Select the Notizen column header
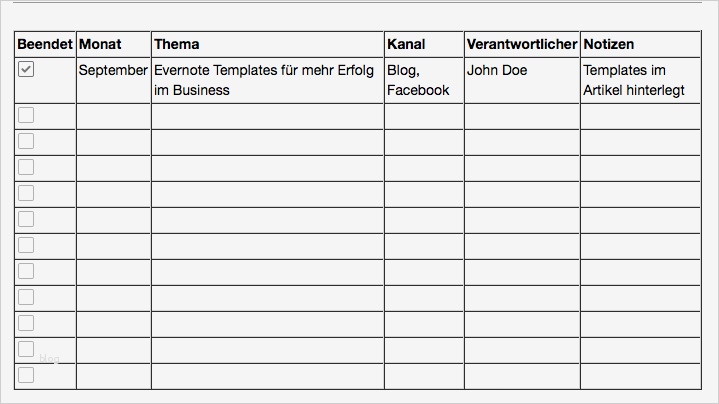719x404 pixels. 609,44
